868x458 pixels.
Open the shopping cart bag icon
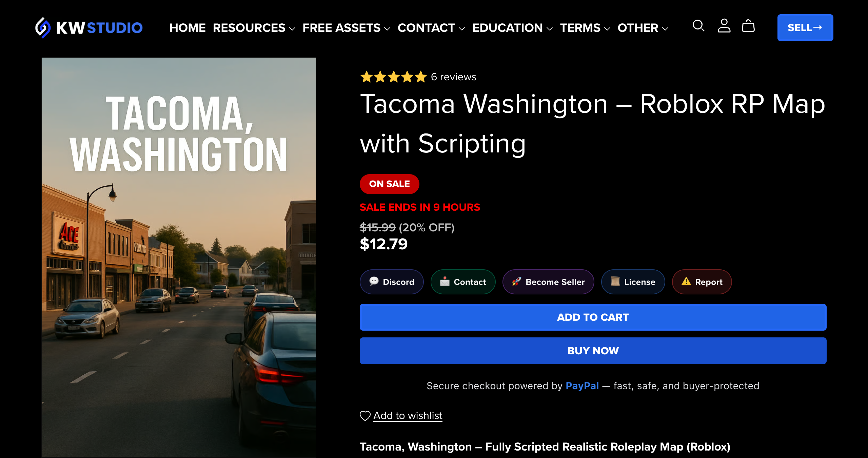[x=748, y=26]
